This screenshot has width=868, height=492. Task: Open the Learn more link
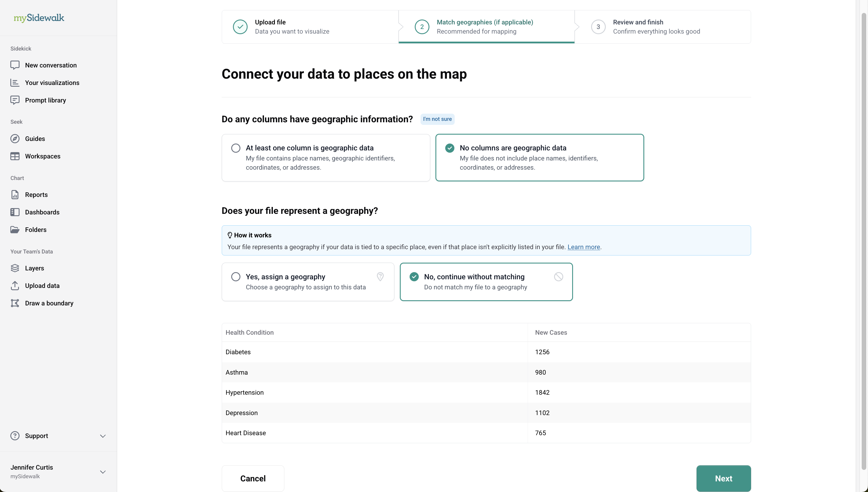pos(583,247)
